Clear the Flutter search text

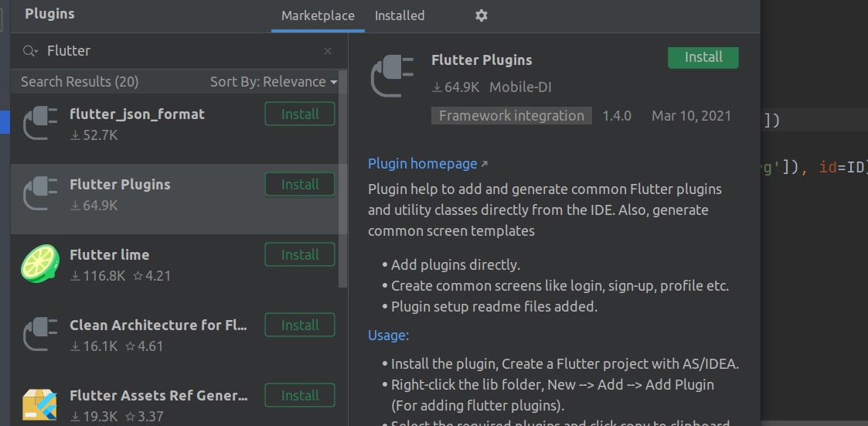[327, 51]
